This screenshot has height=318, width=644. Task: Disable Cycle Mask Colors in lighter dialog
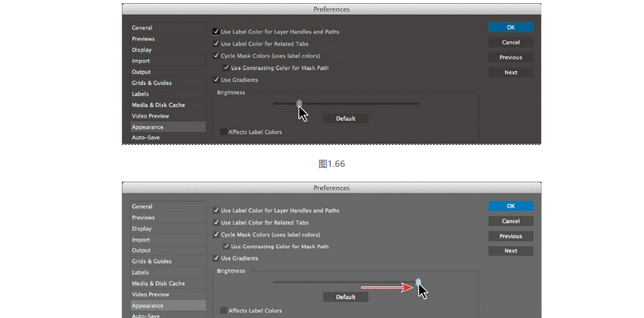[216, 235]
